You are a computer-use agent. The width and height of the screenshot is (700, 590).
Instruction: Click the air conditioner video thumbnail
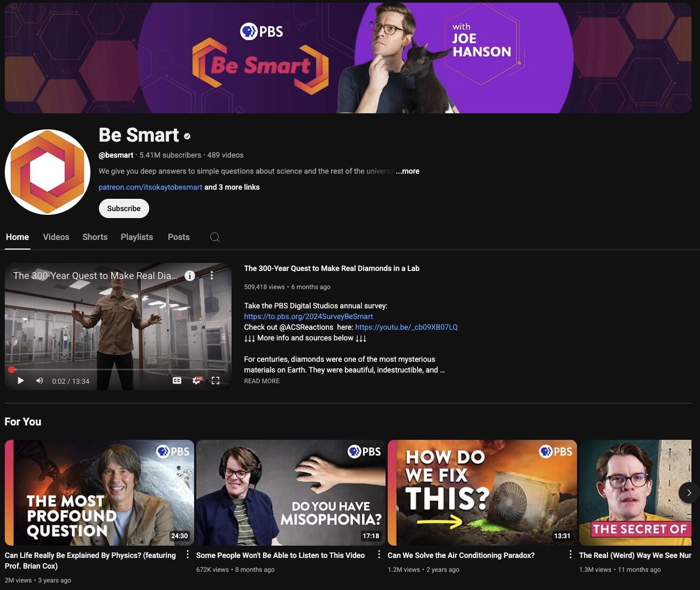pos(482,493)
